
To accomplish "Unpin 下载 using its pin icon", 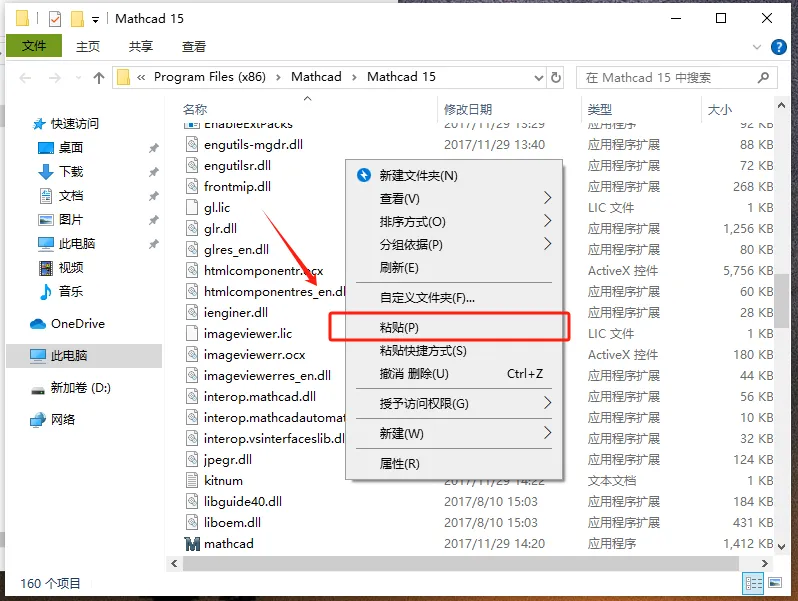I will (153, 172).
